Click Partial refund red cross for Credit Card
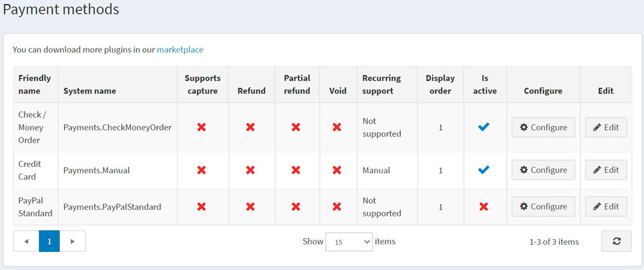The width and height of the screenshot is (644, 270). click(296, 170)
